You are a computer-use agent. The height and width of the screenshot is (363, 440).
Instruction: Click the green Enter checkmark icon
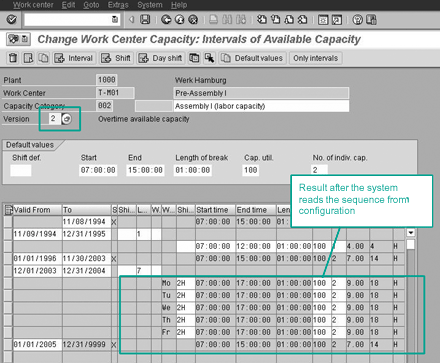click(x=12, y=20)
